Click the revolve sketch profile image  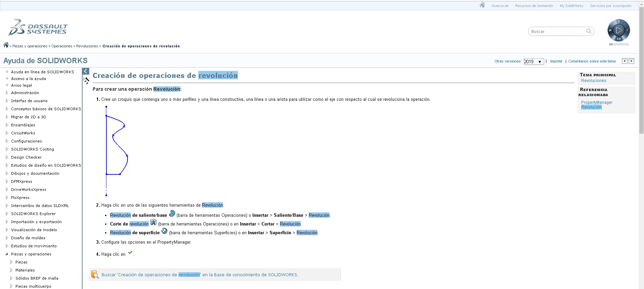pyautogui.click(x=116, y=151)
